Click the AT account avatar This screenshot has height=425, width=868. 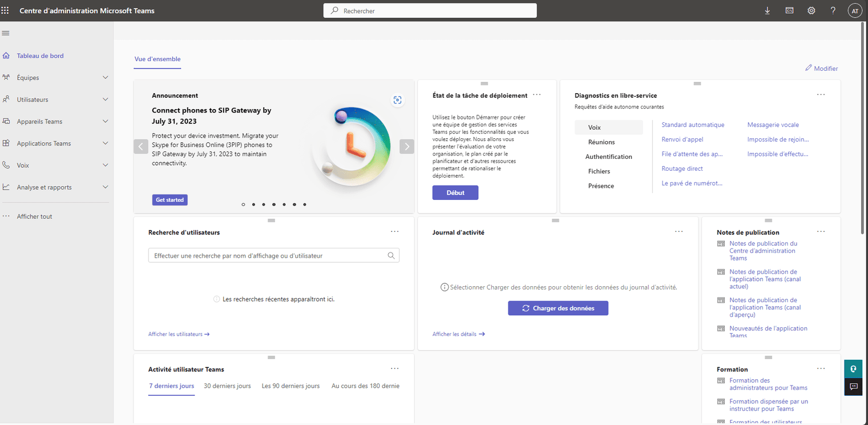coord(854,11)
